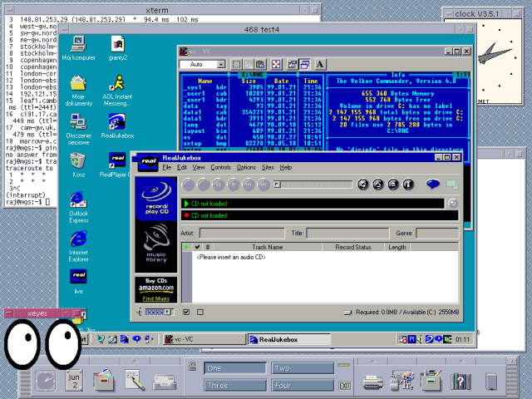Click the info 'i' round icon in RealJukebox

tap(408, 185)
